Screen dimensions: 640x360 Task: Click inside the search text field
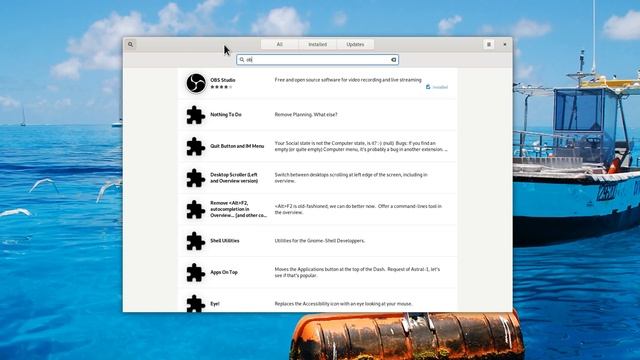tap(318, 60)
